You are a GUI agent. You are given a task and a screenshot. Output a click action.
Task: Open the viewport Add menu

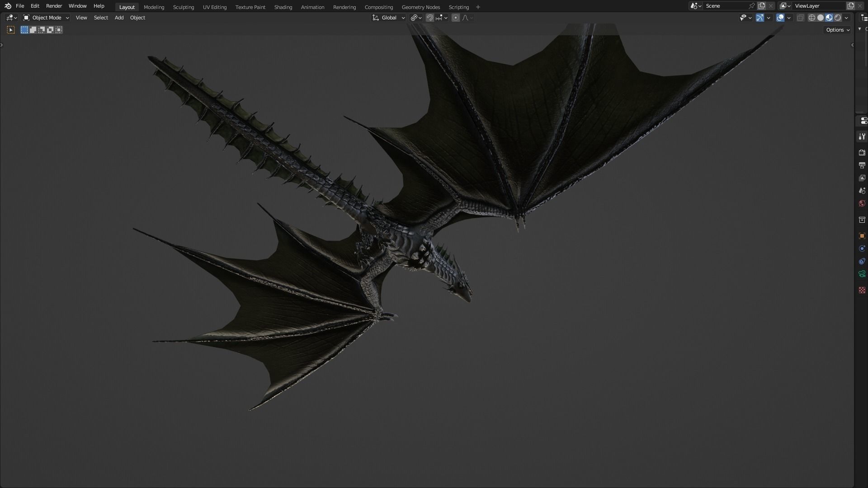pos(119,18)
